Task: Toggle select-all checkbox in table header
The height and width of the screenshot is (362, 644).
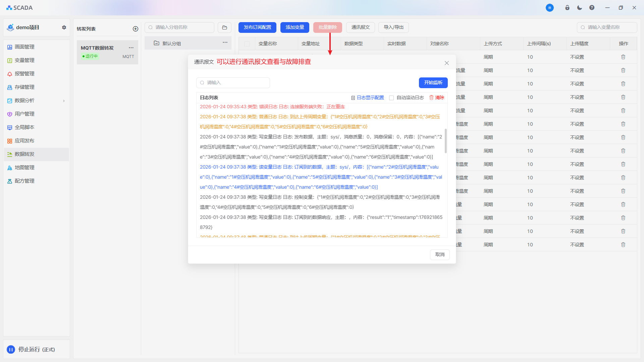Action: point(247,44)
